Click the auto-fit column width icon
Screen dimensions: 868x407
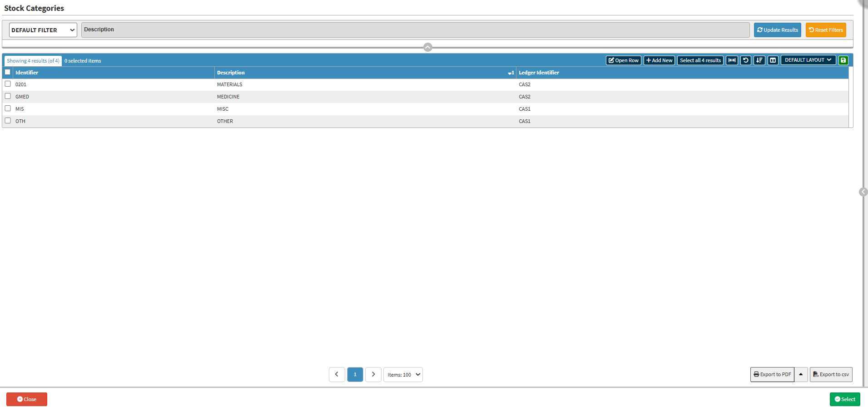coord(732,60)
